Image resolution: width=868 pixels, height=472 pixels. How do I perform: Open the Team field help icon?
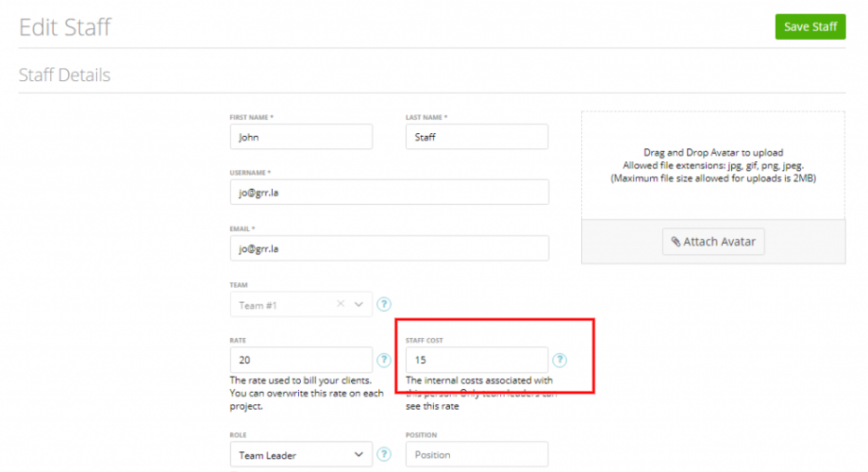(384, 304)
